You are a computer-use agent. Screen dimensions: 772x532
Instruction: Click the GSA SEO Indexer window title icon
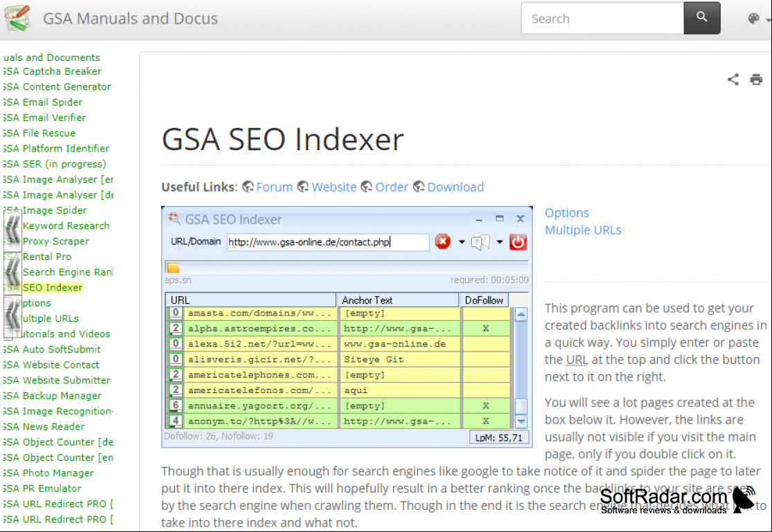(x=174, y=218)
